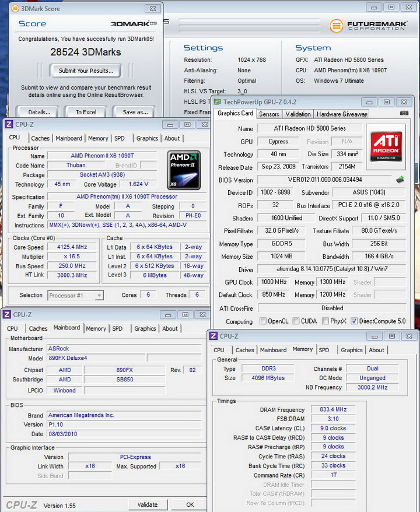Enable the OpenCL checkbox
Viewport: 420px width, 512px height.
[x=263, y=321]
